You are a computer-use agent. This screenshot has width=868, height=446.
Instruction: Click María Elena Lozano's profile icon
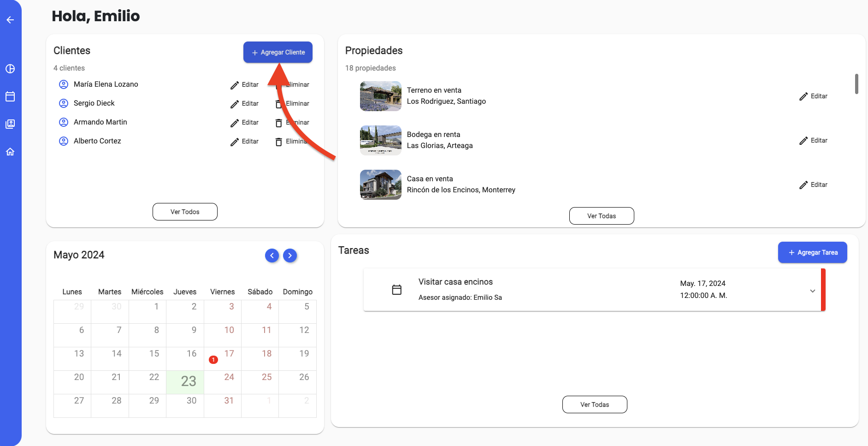click(64, 84)
